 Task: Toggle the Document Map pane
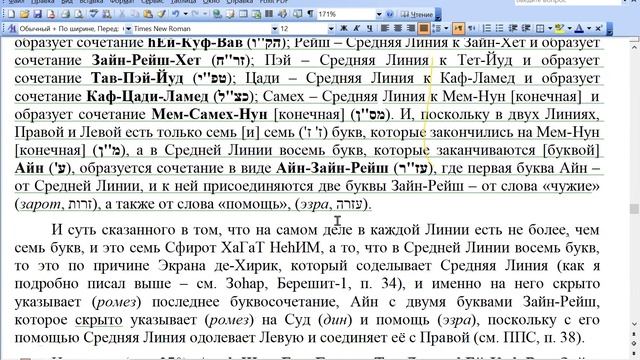(298, 14)
